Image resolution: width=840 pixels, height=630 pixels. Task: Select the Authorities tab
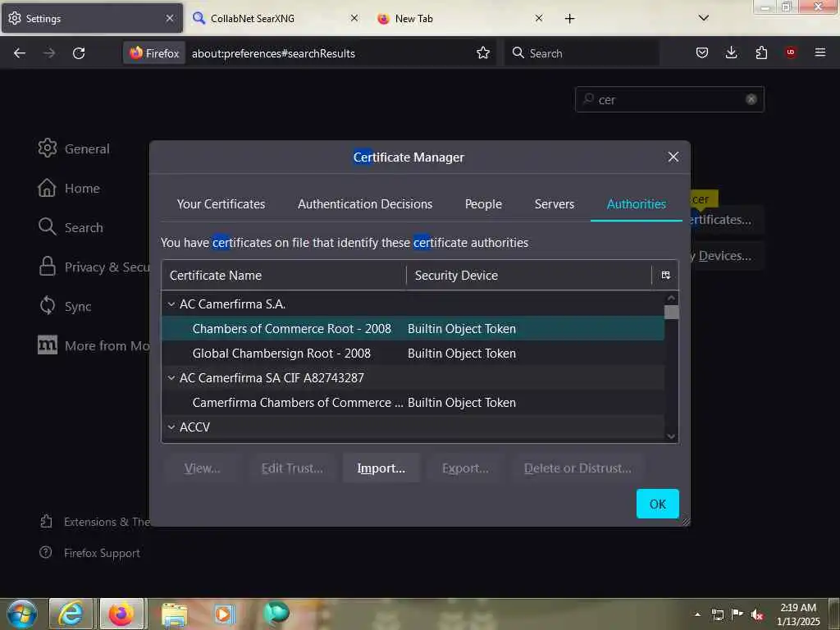click(636, 204)
